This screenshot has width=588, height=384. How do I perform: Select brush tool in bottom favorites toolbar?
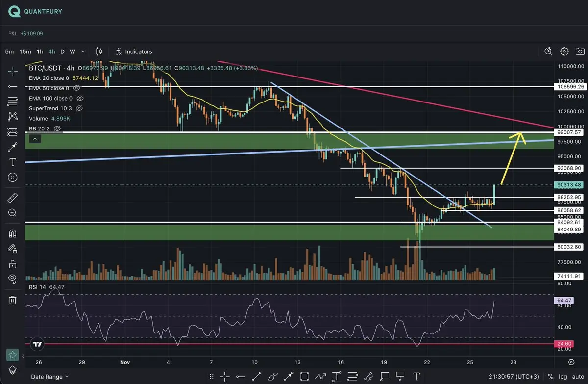(272, 376)
